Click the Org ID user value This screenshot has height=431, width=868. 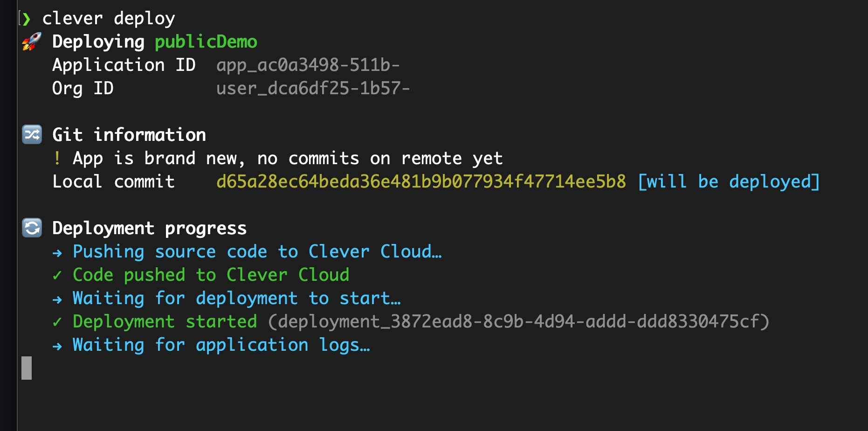tap(313, 88)
